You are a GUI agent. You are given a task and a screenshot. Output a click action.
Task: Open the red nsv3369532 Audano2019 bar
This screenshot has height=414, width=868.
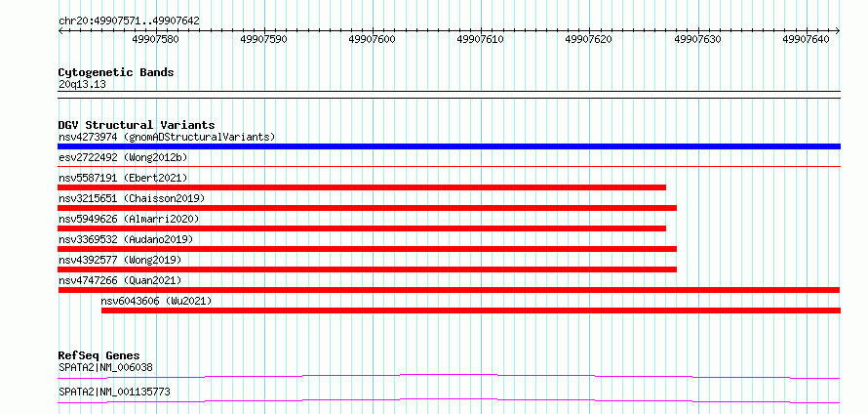[367, 249]
